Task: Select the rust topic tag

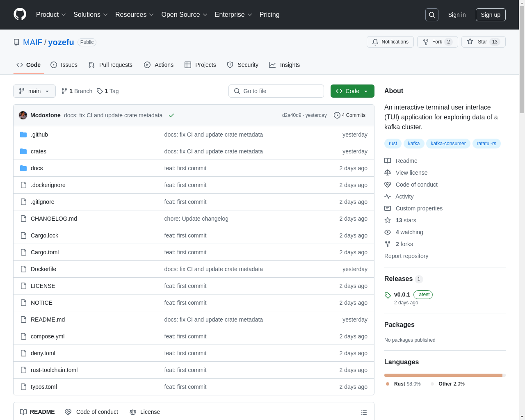Action: pyautogui.click(x=393, y=144)
